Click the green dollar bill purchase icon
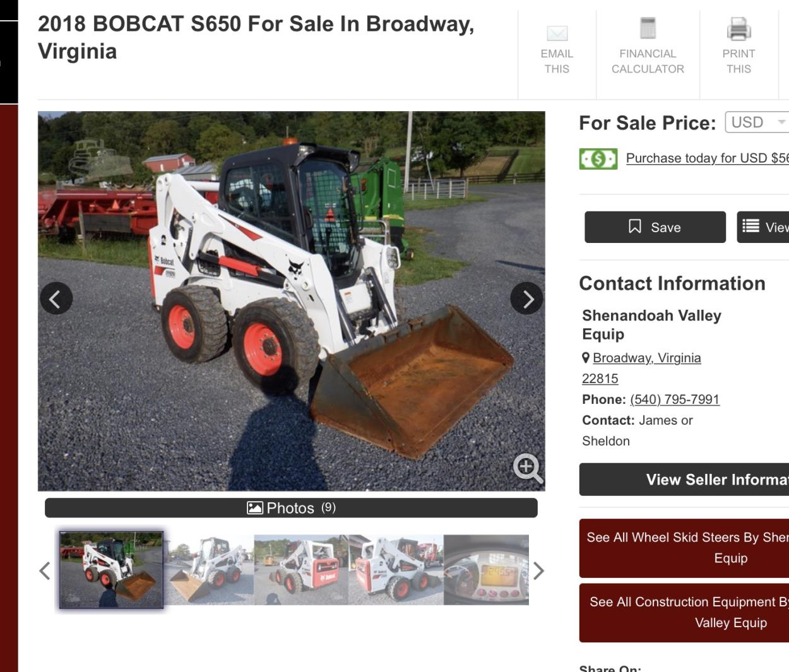This screenshot has height=672, width=789. (598, 158)
